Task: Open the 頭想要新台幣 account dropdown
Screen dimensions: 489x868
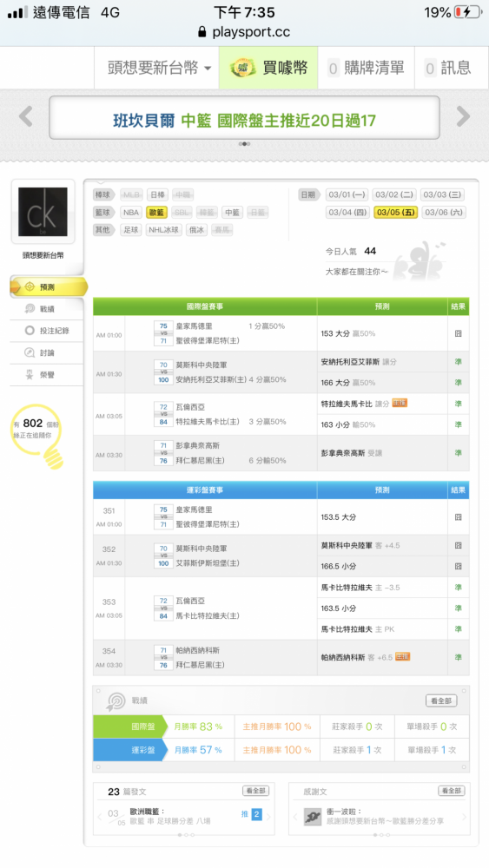Action: [160, 68]
